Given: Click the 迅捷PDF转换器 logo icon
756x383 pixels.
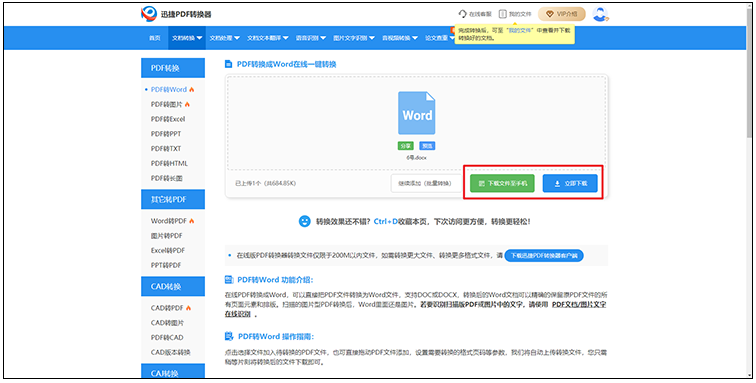Looking at the screenshot, I should point(149,14).
